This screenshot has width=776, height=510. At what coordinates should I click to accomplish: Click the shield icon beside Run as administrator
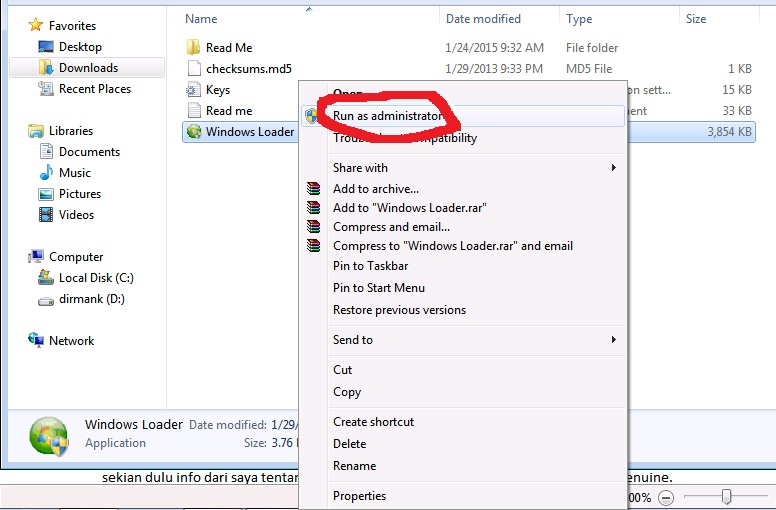point(312,116)
